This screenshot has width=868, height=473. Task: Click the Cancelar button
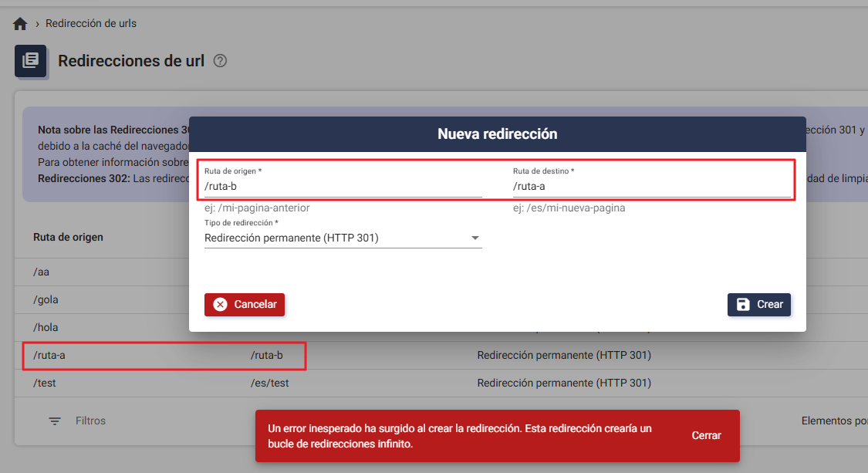[245, 304]
